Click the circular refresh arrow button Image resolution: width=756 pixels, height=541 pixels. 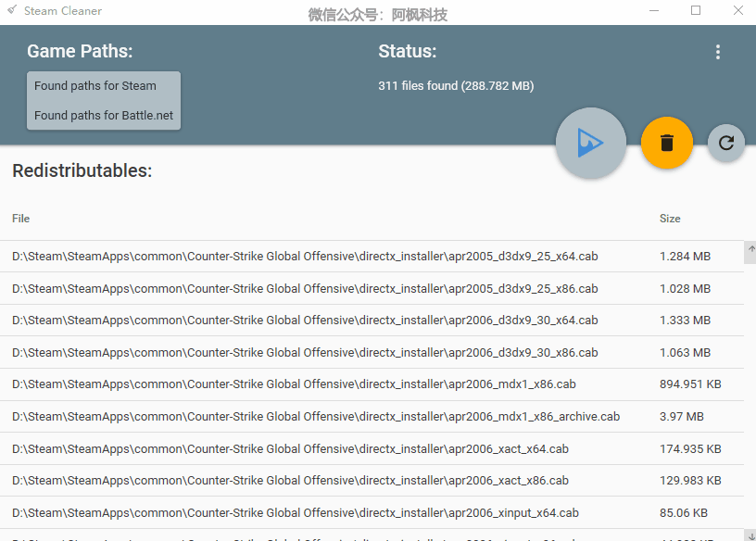click(x=726, y=143)
